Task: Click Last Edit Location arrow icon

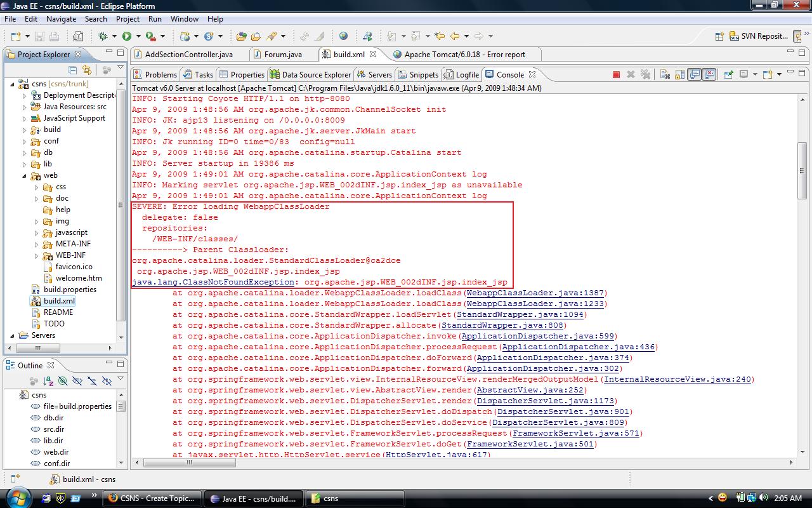Action: [x=440, y=36]
